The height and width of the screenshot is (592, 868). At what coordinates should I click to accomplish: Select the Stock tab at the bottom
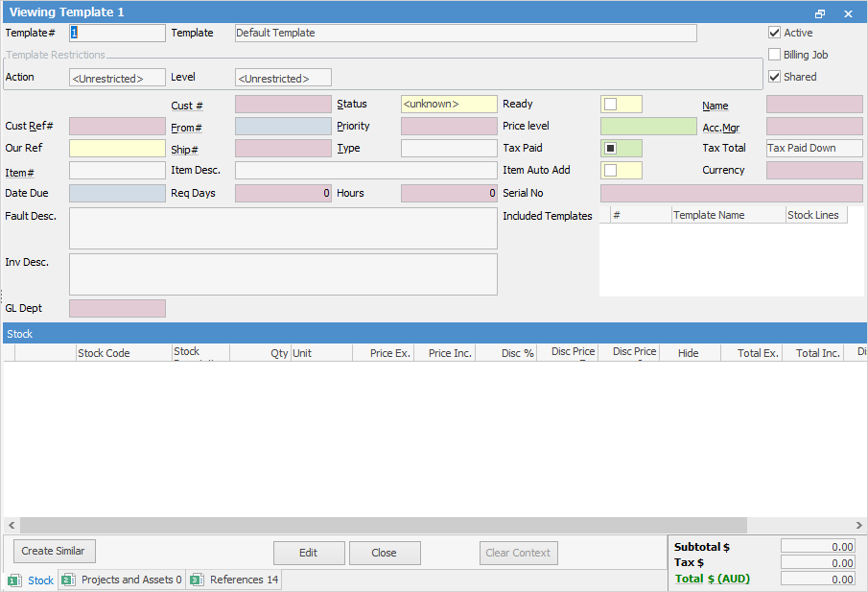click(32, 580)
